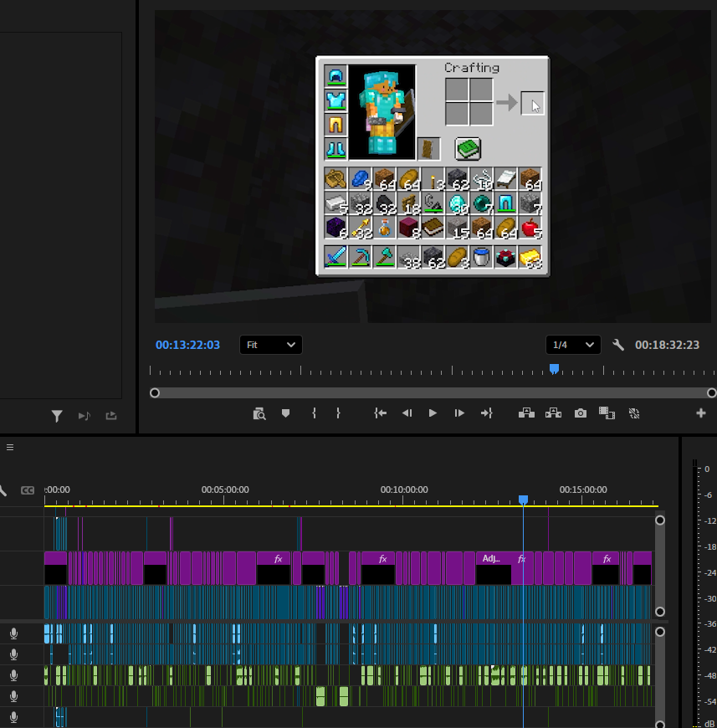This screenshot has height=728, width=717.
Task: Click the play-audio note icon in the left panel
Action: 84,416
